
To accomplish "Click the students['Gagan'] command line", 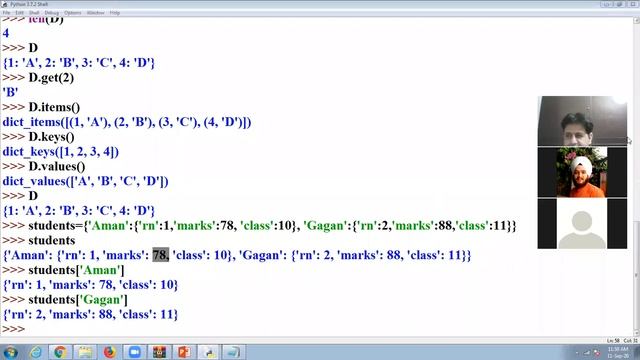I will [x=64, y=300].
